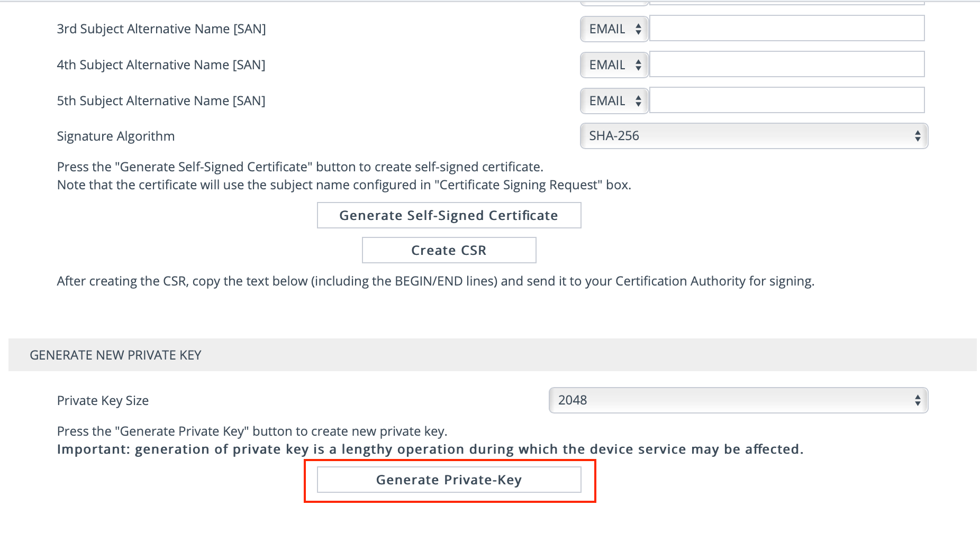Image resolution: width=980 pixels, height=533 pixels.
Task: Click the Generate Private-Key button
Action: tap(449, 480)
